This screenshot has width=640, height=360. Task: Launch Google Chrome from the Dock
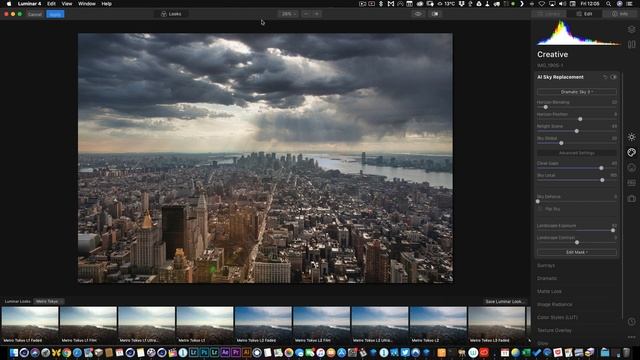tap(67, 352)
